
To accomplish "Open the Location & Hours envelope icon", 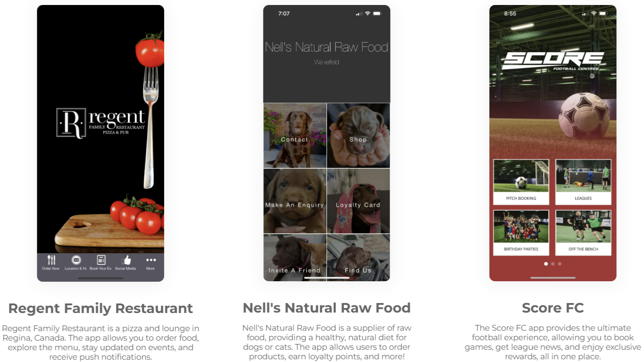I will (x=76, y=260).
